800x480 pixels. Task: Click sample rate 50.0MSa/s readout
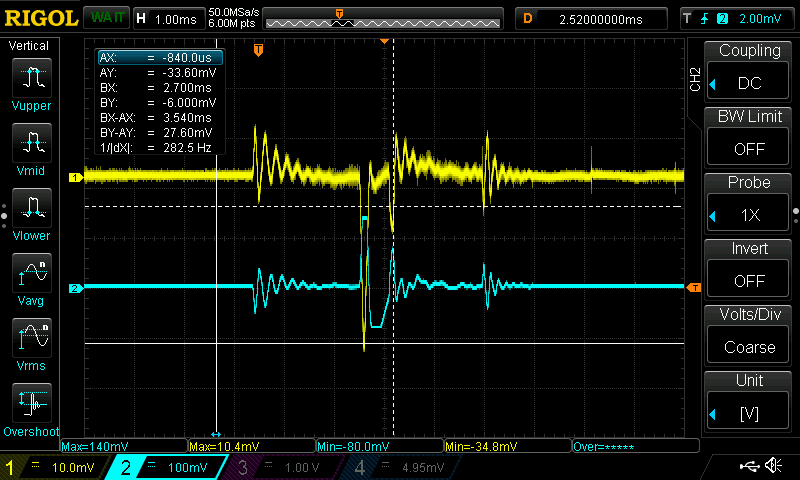(234, 12)
